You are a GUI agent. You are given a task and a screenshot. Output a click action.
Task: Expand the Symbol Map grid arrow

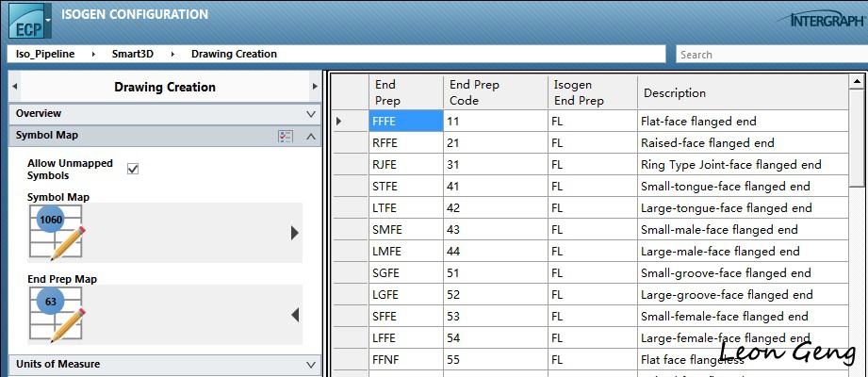[x=294, y=233]
